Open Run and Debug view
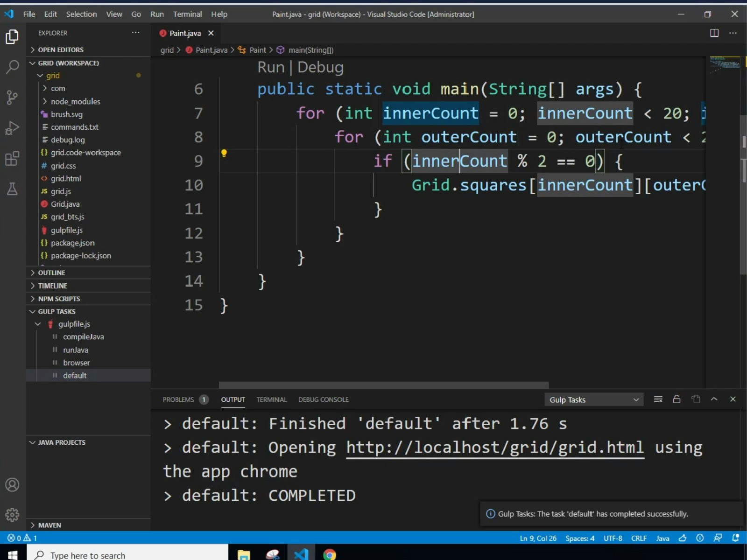This screenshot has width=747, height=560. (x=12, y=127)
